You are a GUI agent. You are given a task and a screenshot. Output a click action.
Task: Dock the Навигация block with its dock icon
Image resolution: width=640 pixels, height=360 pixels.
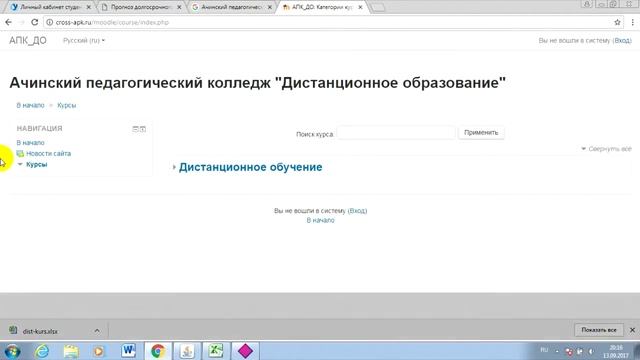(x=143, y=129)
